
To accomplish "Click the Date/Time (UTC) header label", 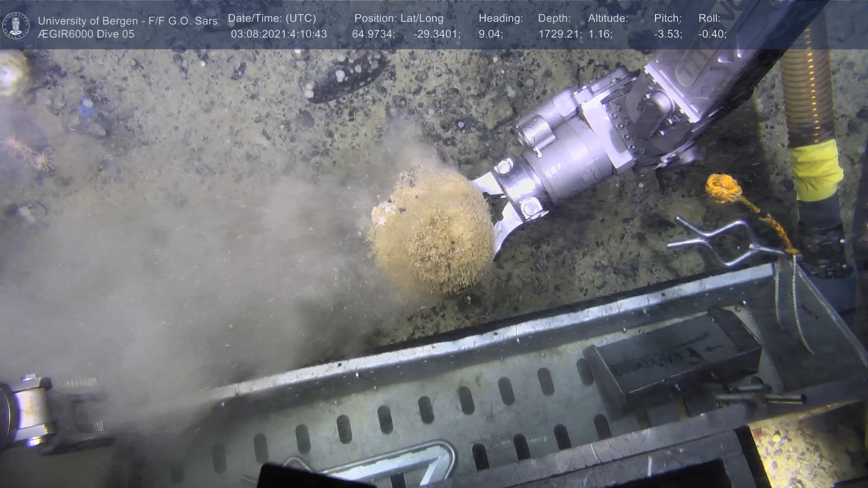I will [272, 19].
